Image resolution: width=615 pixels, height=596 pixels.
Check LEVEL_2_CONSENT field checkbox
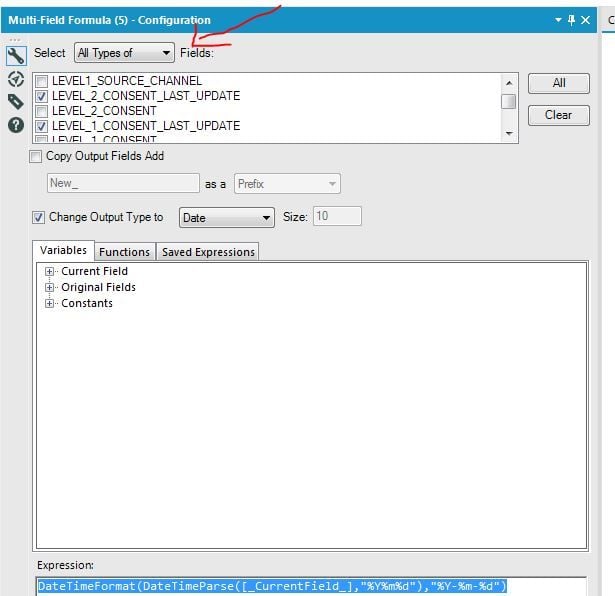point(42,111)
